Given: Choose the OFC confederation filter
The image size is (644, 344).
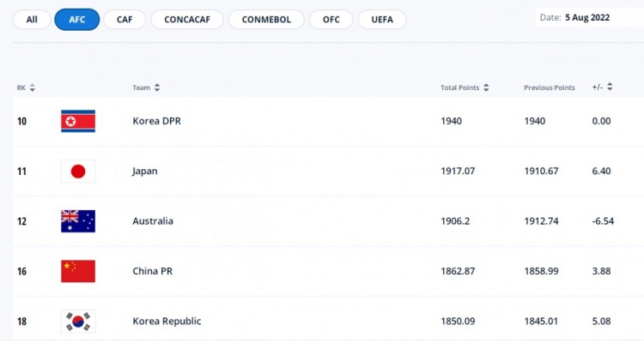Looking at the screenshot, I should [x=331, y=20].
